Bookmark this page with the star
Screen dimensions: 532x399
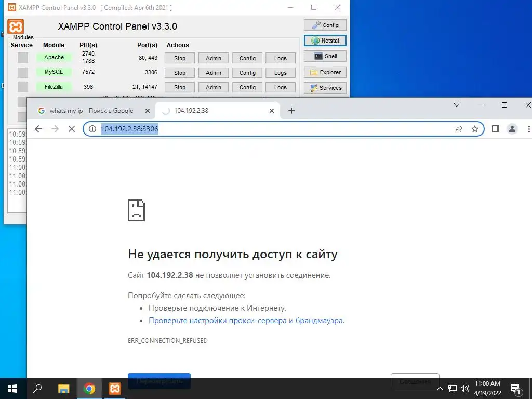[475, 129]
